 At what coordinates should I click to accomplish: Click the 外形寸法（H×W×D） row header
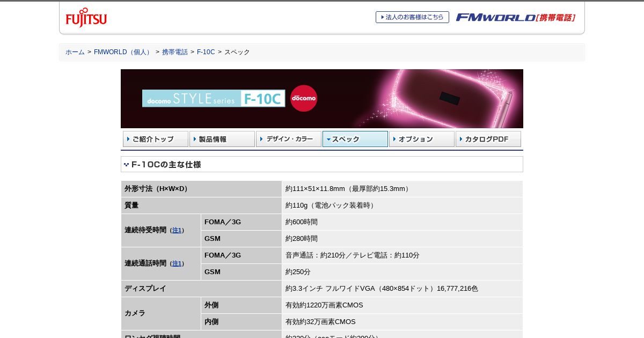tap(201, 189)
